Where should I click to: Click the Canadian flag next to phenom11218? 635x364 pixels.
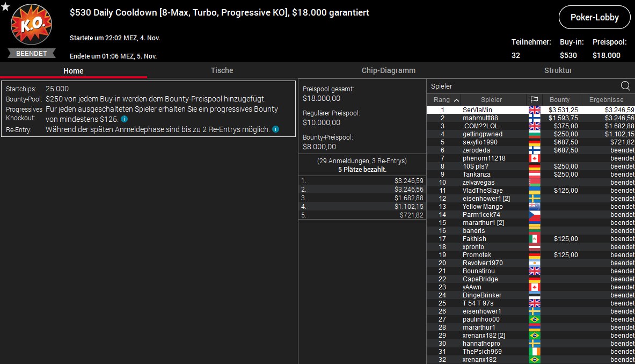tap(534, 158)
